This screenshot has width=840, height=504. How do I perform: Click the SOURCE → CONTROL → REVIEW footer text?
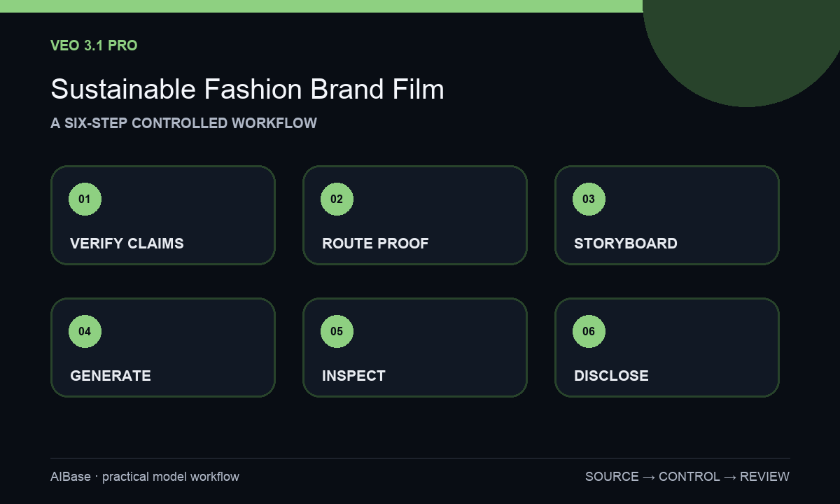tap(687, 477)
